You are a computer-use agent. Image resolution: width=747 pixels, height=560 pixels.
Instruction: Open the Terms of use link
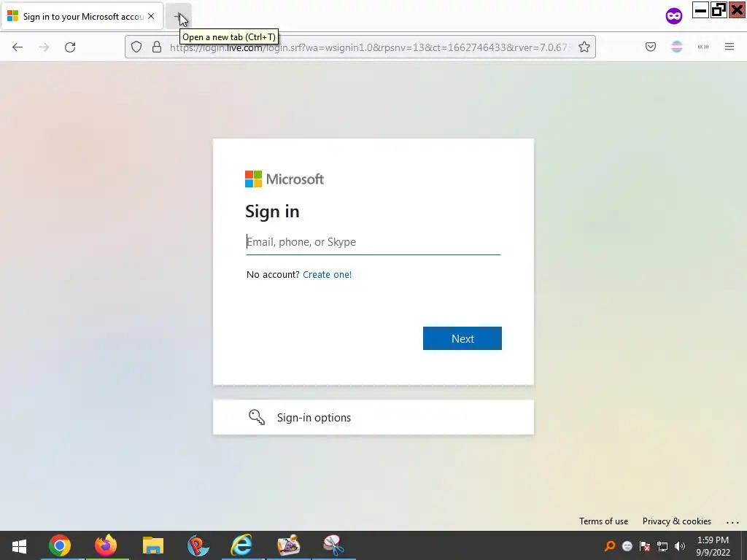pos(603,521)
